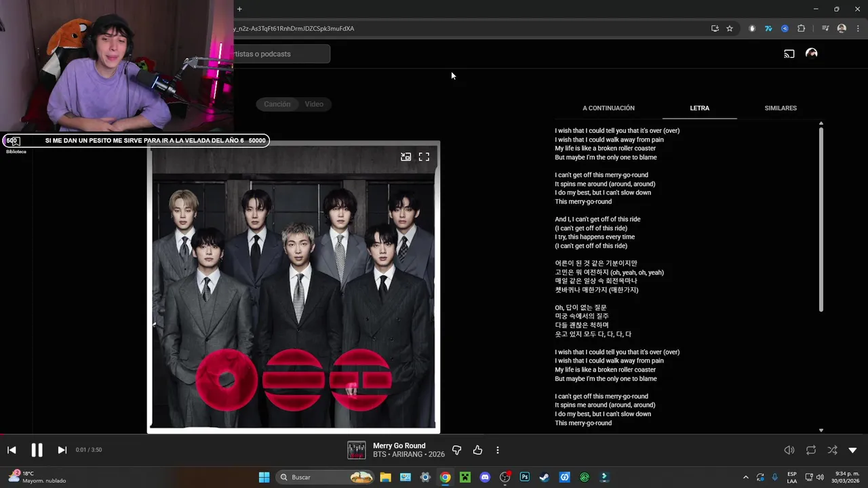Collapse the player page with down arrow
868x488 pixels.
coord(853,450)
